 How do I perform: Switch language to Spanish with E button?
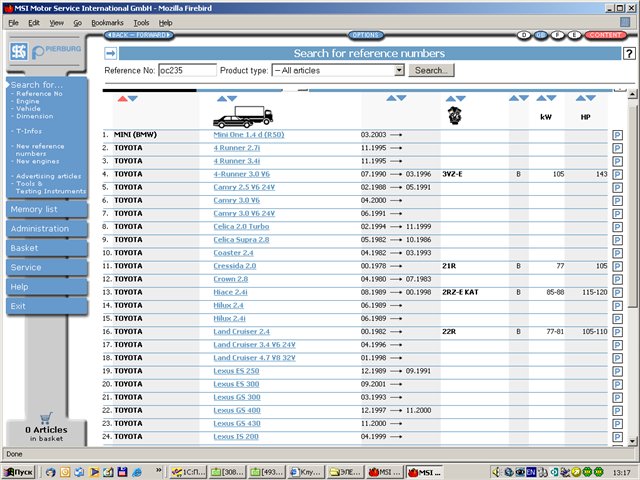pos(574,35)
